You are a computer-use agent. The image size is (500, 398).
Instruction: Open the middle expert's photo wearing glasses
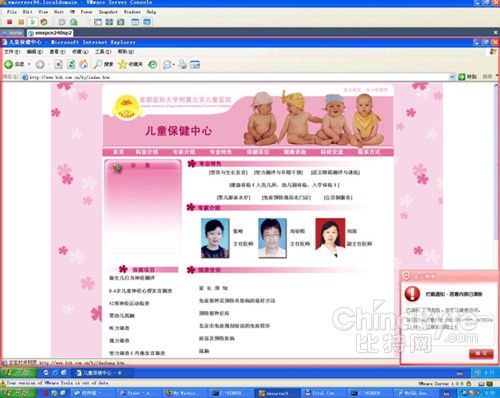(272, 238)
